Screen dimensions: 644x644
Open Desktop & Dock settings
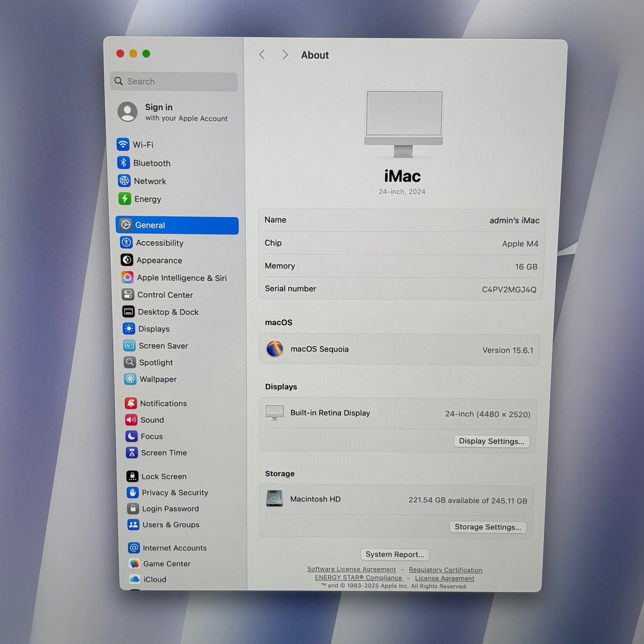128,312
